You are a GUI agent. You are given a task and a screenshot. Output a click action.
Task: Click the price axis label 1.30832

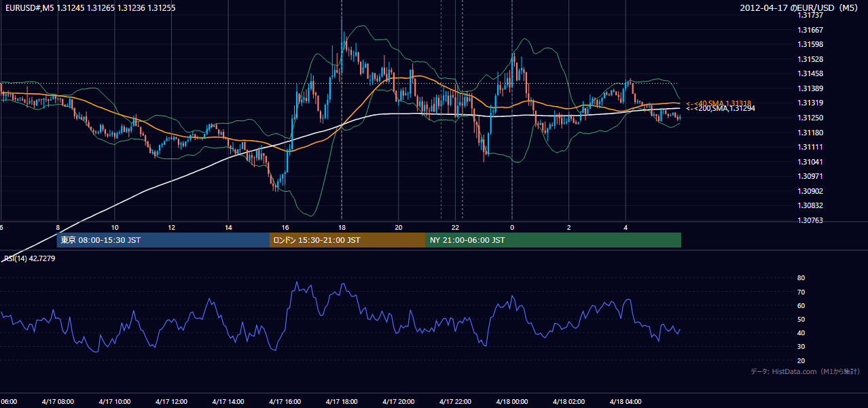click(810, 205)
